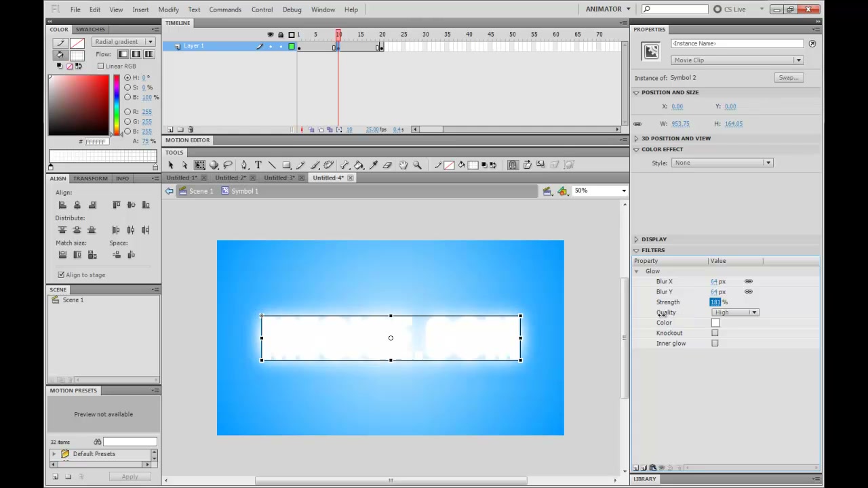The width and height of the screenshot is (868, 488).
Task: Select the Eyedropper tool
Action: point(373,165)
